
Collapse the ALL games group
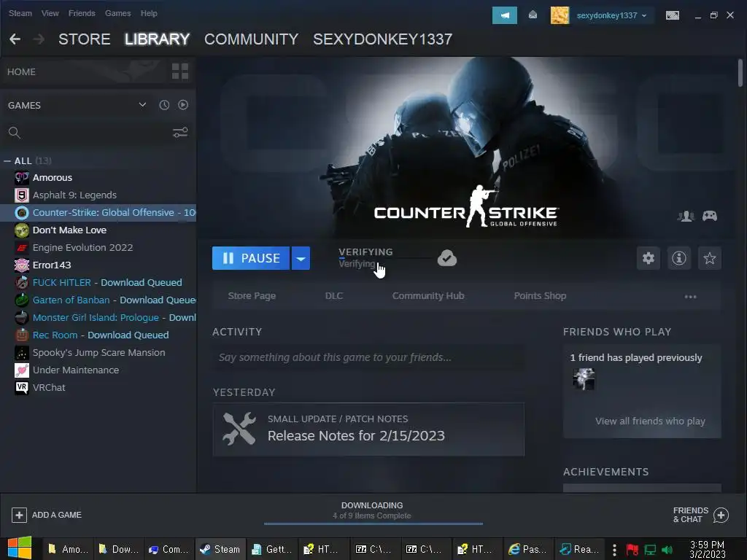click(7, 161)
